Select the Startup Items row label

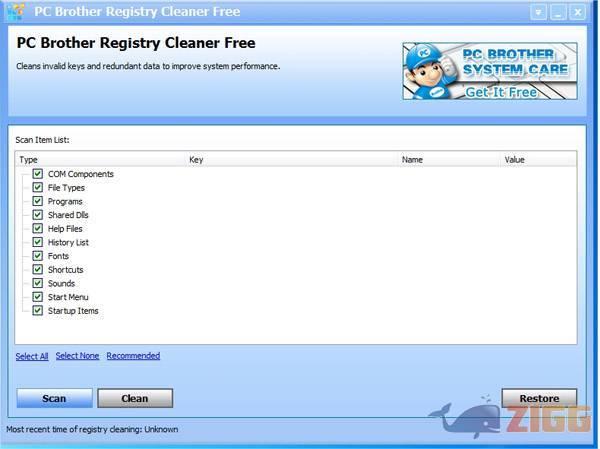(73, 311)
